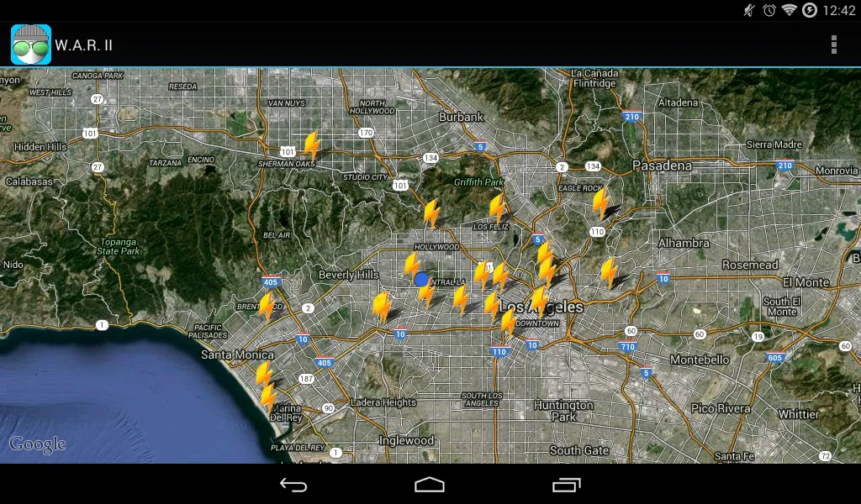The image size is (861, 504).
Task: Tap the Wi-Fi signal status icon
Action: 789,10
